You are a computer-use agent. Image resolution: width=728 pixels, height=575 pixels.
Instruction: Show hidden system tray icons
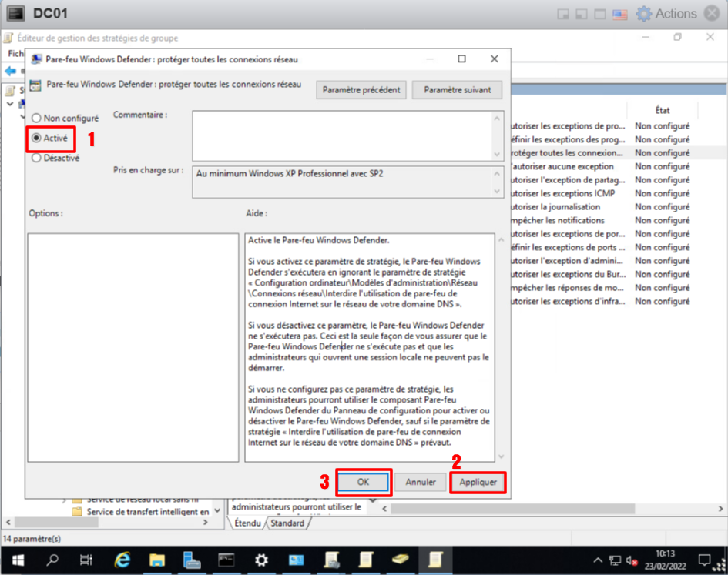pyautogui.click(x=598, y=560)
